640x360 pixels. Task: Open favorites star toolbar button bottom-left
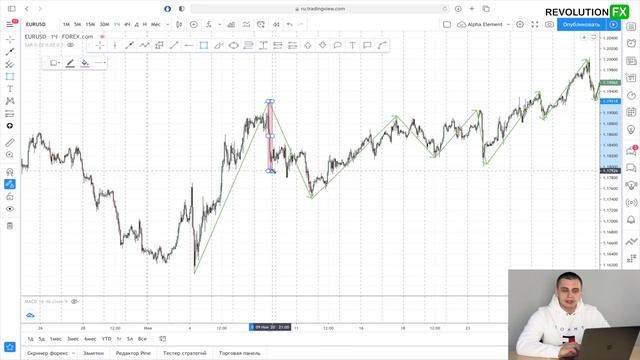tap(10, 347)
